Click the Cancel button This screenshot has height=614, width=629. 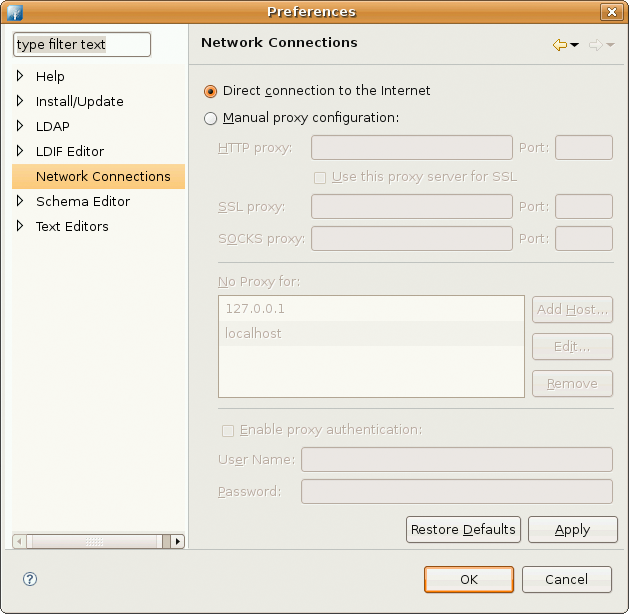tap(566, 579)
